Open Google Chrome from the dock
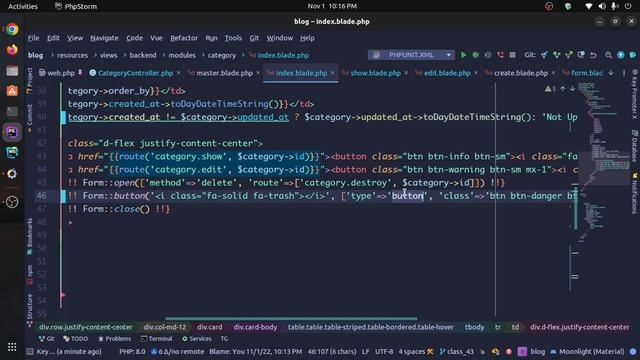This screenshot has height=360, width=640. 12,29
